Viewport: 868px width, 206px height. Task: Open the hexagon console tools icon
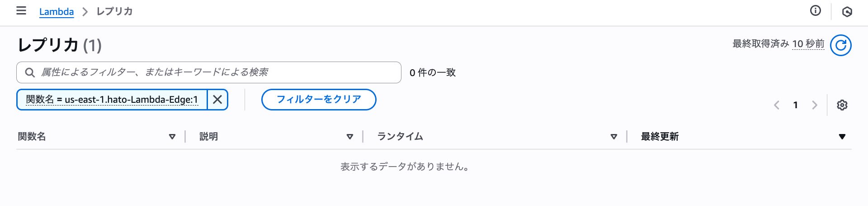click(x=847, y=12)
